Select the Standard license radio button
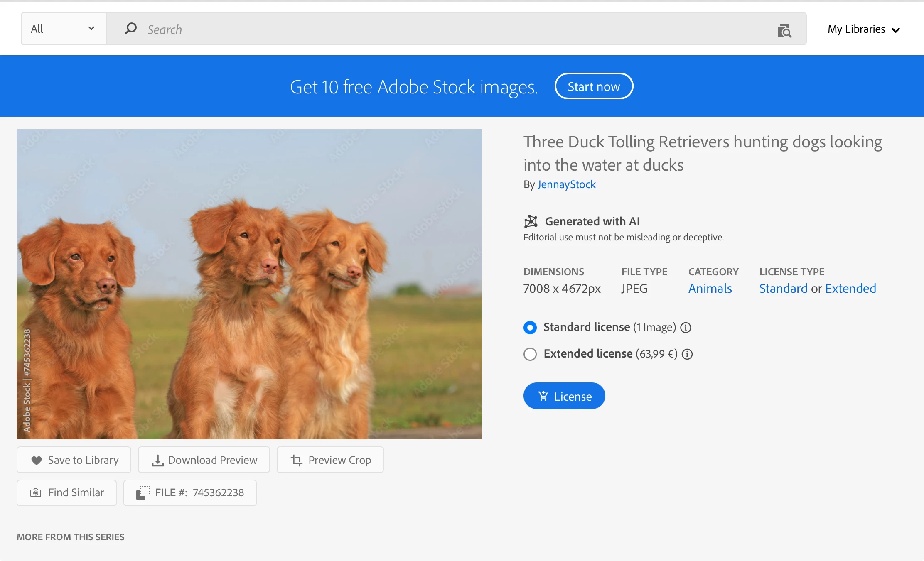924x561 pixels. click(x=530, y=328)
